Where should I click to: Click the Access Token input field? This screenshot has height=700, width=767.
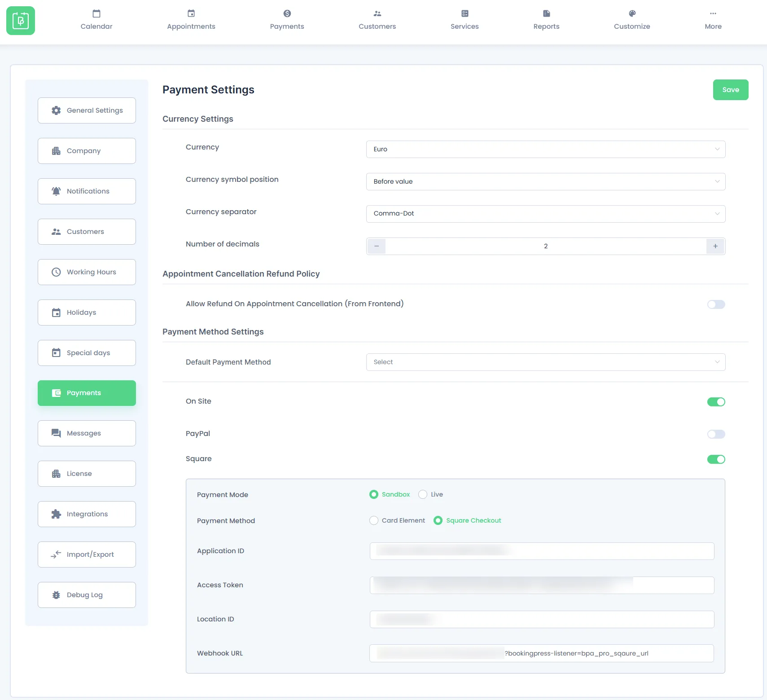(x=542, y=585)
